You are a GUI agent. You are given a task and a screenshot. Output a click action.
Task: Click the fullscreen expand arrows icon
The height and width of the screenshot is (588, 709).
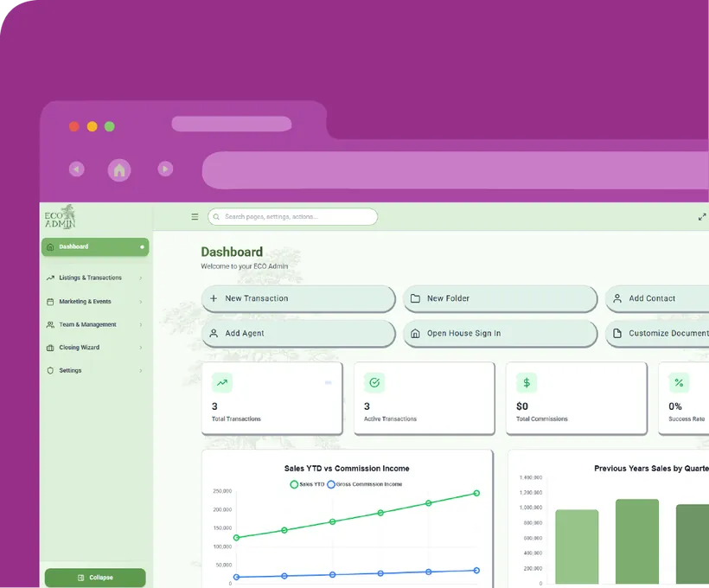coord(702,217)
